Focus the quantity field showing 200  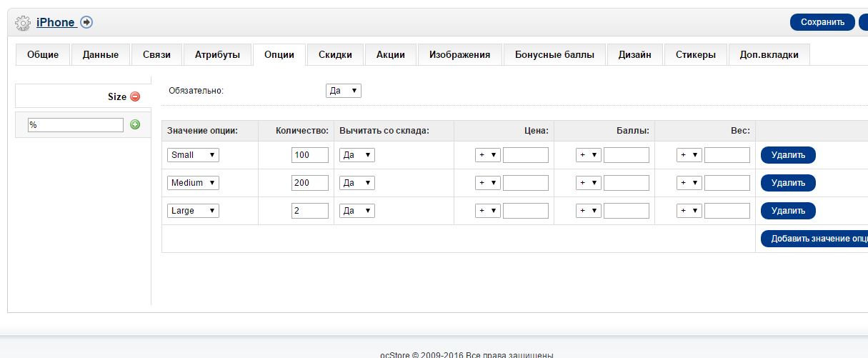click(310, 183)
